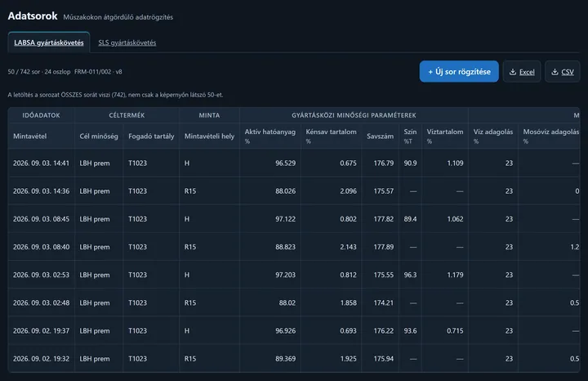Click the Excel download icon
The width and height of the screenshot is (588, 381).
(x=513, y=72)
